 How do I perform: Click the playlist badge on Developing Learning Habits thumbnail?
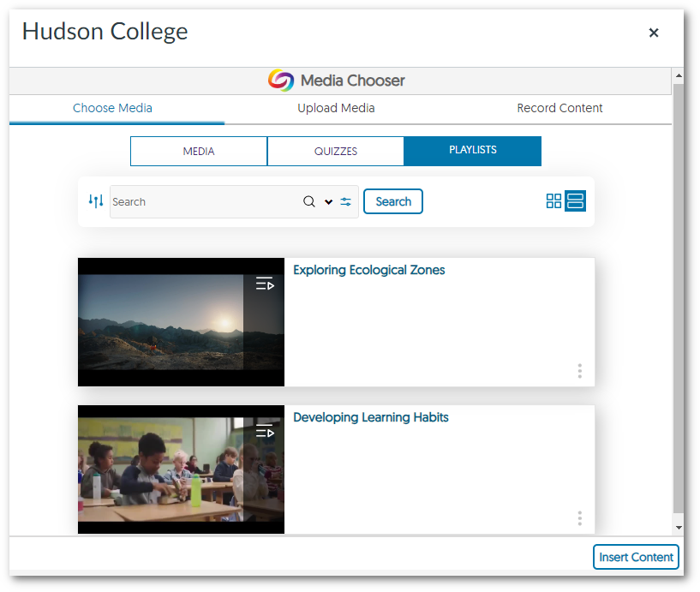265,431
